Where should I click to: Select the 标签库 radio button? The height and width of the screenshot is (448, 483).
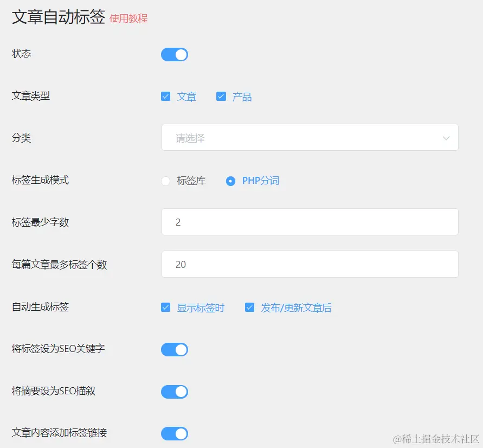[x=165, y=181]
